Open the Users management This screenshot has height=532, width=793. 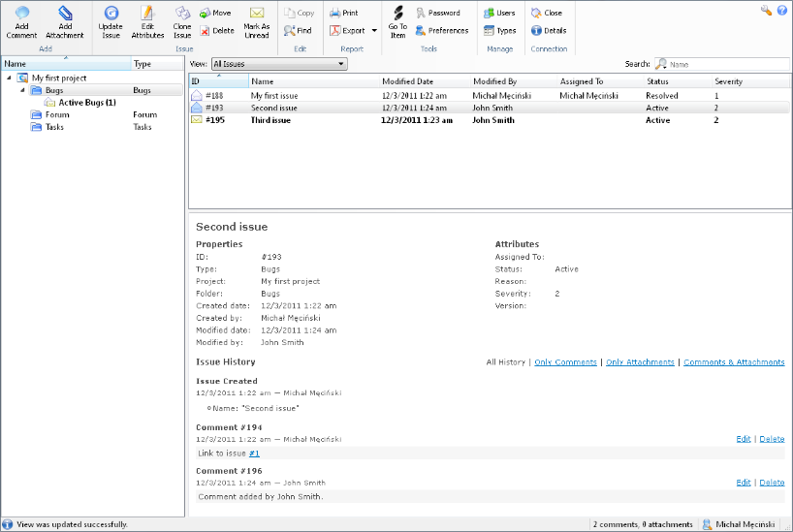(499, 13)
